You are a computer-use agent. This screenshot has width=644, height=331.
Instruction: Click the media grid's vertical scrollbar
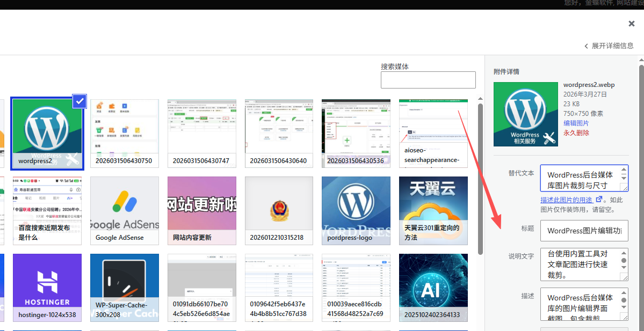click(481, 179)
